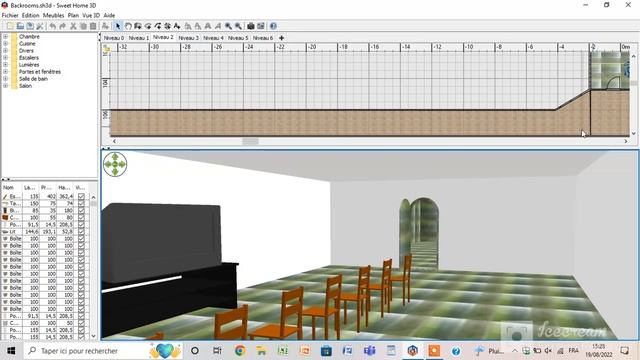The image size is (640, 360).
Task: Add a new level with plus tab
Action: point(281,38)
